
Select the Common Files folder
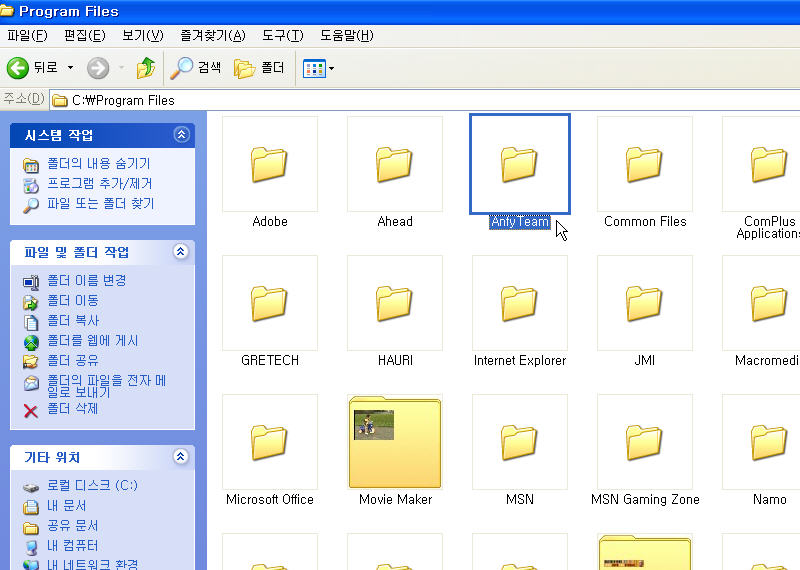[645, 164]
